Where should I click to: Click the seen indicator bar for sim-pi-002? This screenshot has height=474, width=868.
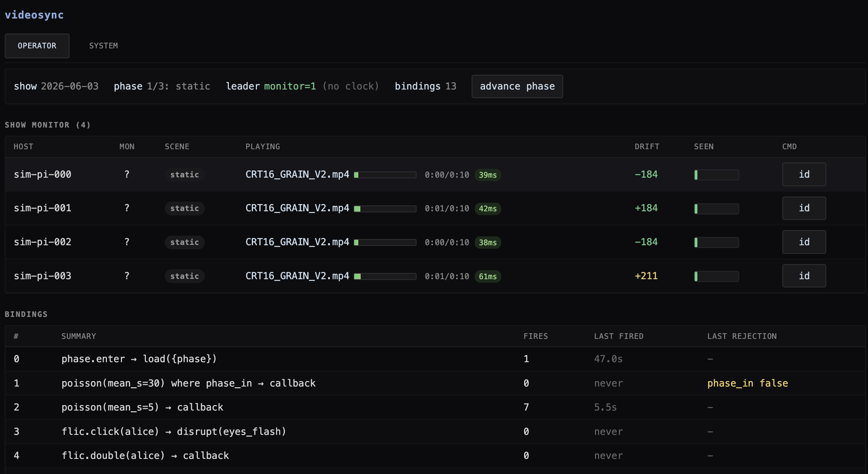716,242
